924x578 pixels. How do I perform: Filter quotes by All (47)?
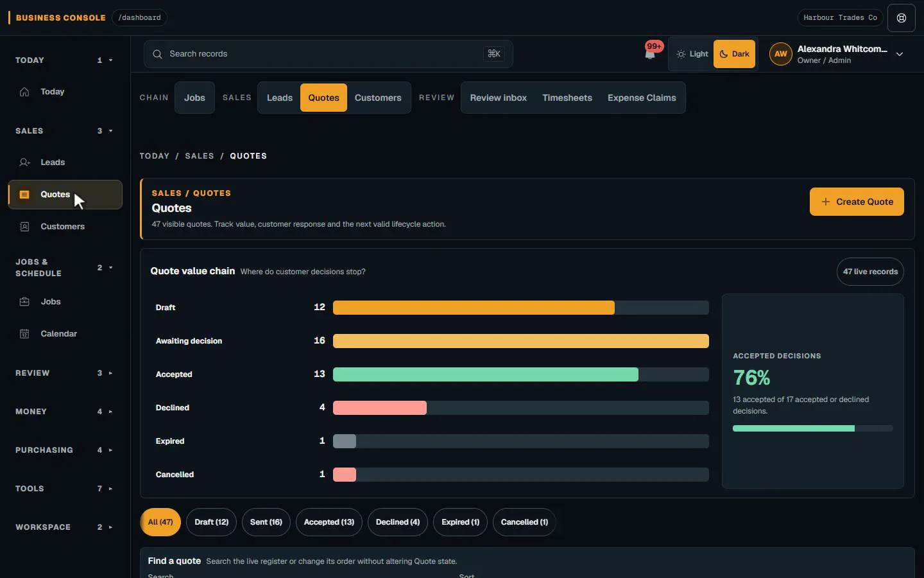click(x=160, y=522)
